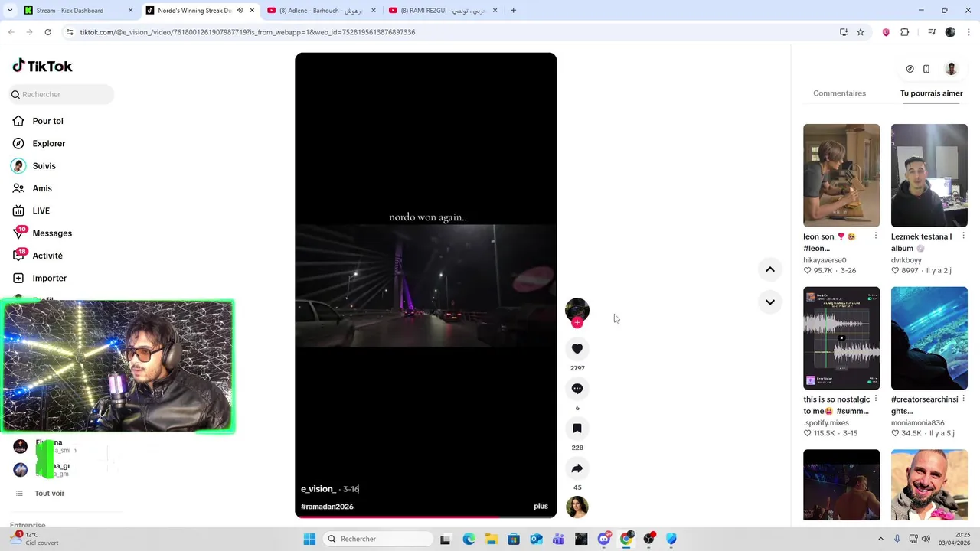Switch to the Tu pourrais aimer tab

click(x=931, y=93)
